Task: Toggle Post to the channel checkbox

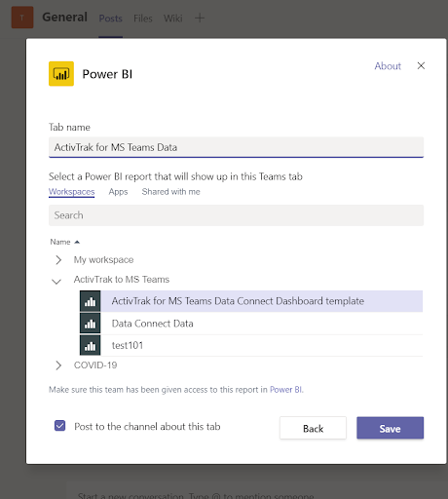Action: point(60,426)
